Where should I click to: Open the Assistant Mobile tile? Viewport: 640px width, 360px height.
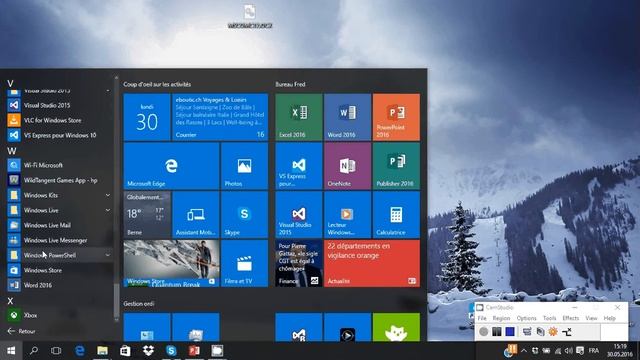[x=196, y=215]
